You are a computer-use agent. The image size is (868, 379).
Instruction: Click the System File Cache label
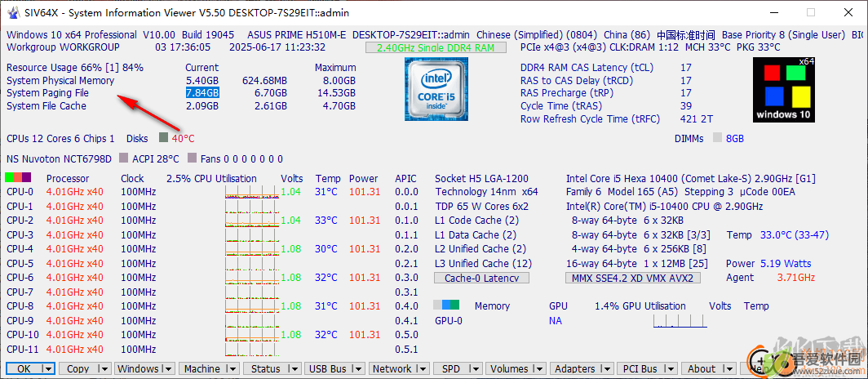click(x=46, y=106)
